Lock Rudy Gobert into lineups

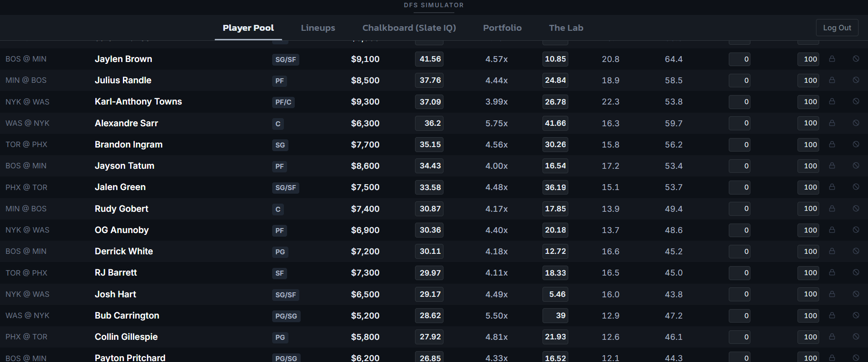coord(832,209)
